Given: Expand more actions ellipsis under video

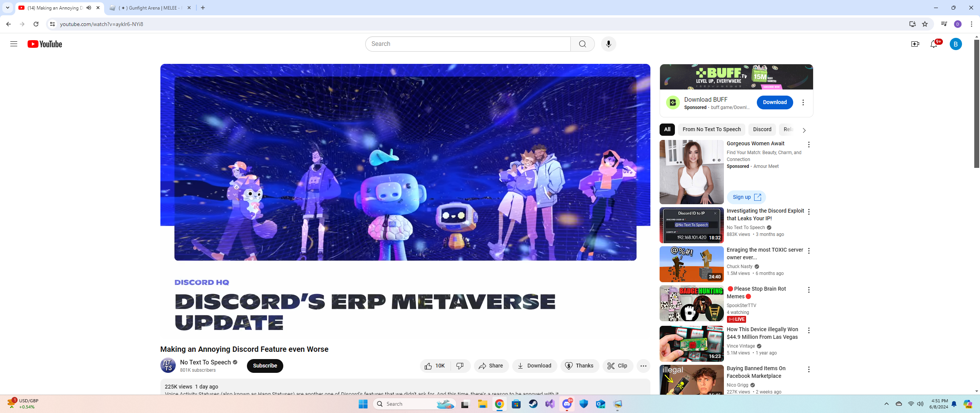Looking at the screenshot, I should pyautogui.click(x=643, y=366).
